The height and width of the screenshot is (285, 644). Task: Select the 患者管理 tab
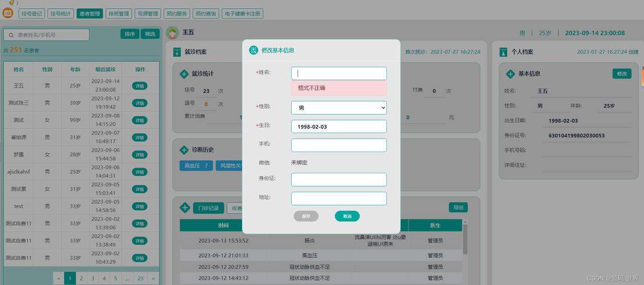[89, 14]
